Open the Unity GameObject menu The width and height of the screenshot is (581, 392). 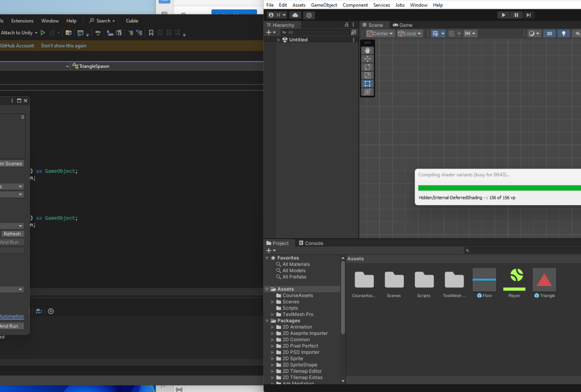tap(324, 5)
